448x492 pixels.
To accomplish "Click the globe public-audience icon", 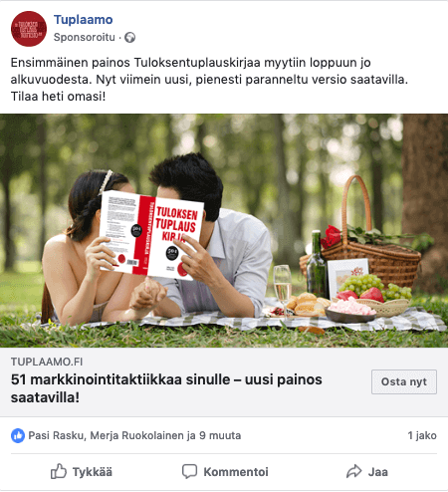I will pos(129,38).
